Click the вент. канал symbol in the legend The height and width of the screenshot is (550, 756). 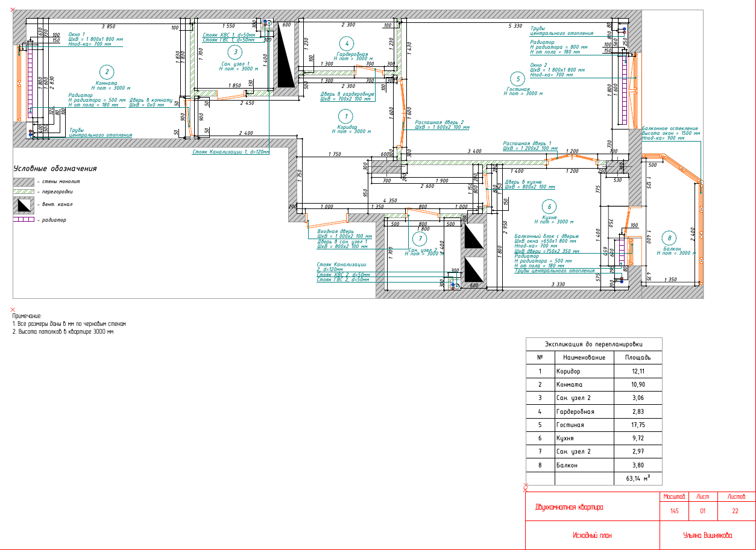[24, 205]
